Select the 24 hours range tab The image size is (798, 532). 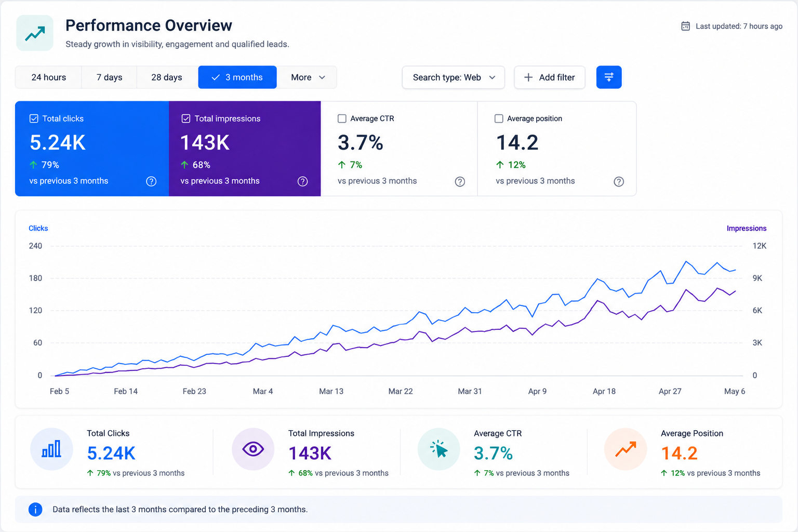point(48,77)
